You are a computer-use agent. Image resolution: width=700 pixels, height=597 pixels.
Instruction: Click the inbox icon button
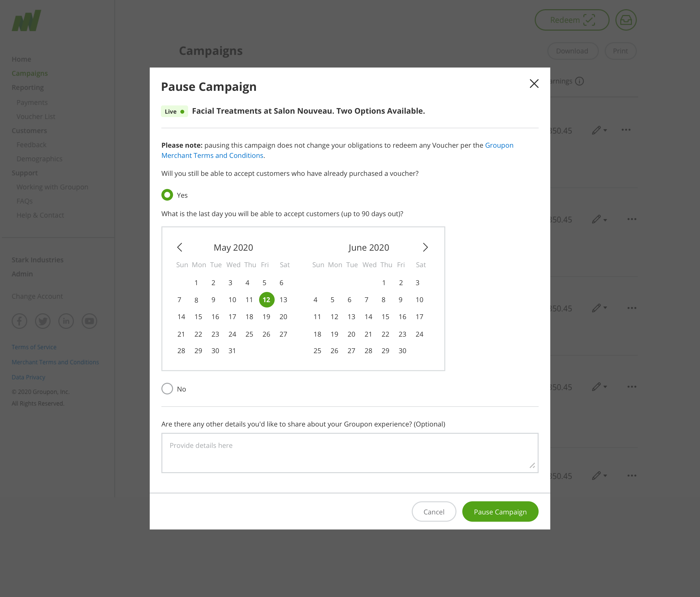point(626,20)
